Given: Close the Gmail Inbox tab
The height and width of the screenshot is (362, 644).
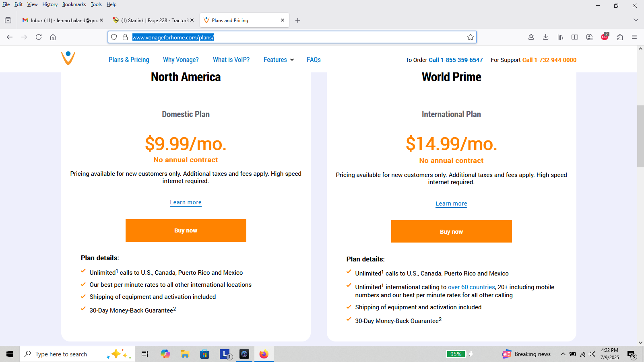Looking at the screenshot, I should [101, 20].
